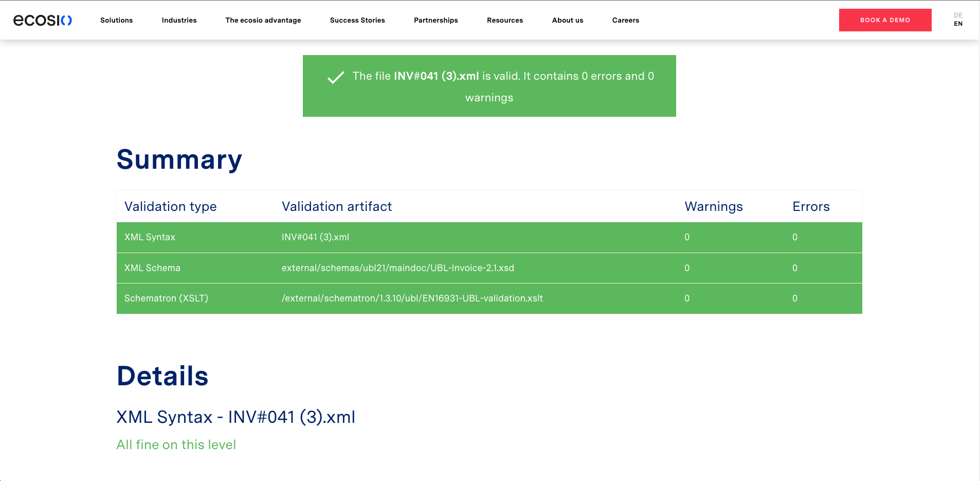Click the EN16931-UBL-validation.xslt artifact path

tap(412, 298)
